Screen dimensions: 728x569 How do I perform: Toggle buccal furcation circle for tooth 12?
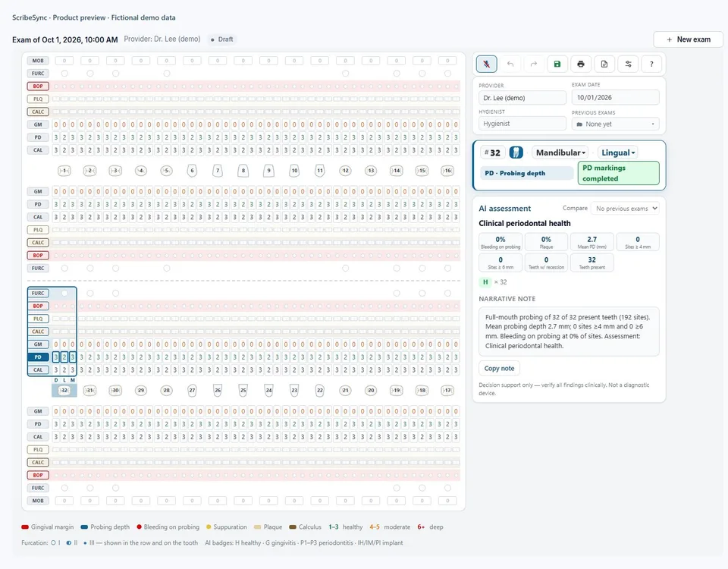(345, 74)
